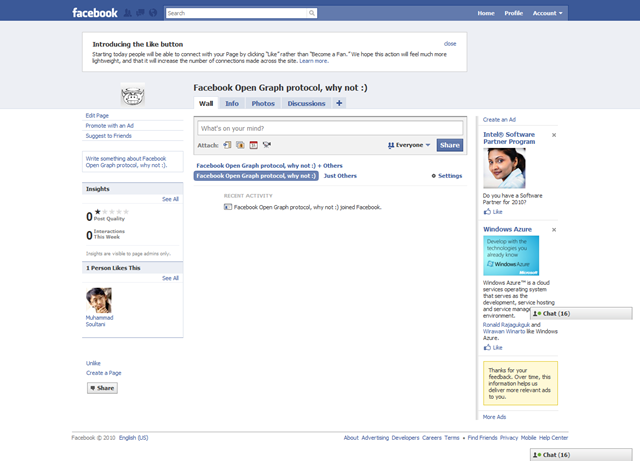Select the page + Others filter

269,166
